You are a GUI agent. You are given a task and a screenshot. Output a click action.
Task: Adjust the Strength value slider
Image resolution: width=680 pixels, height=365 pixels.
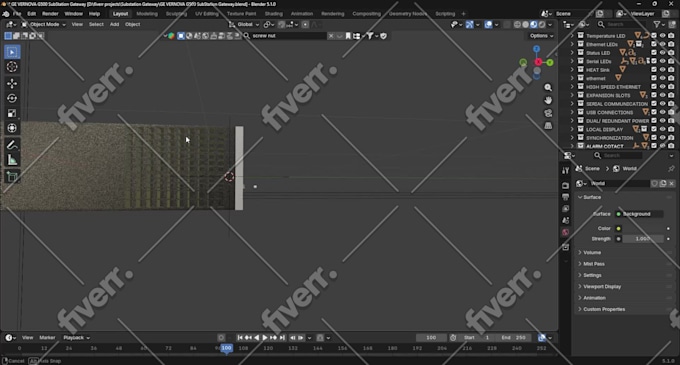tap(643, 239)
